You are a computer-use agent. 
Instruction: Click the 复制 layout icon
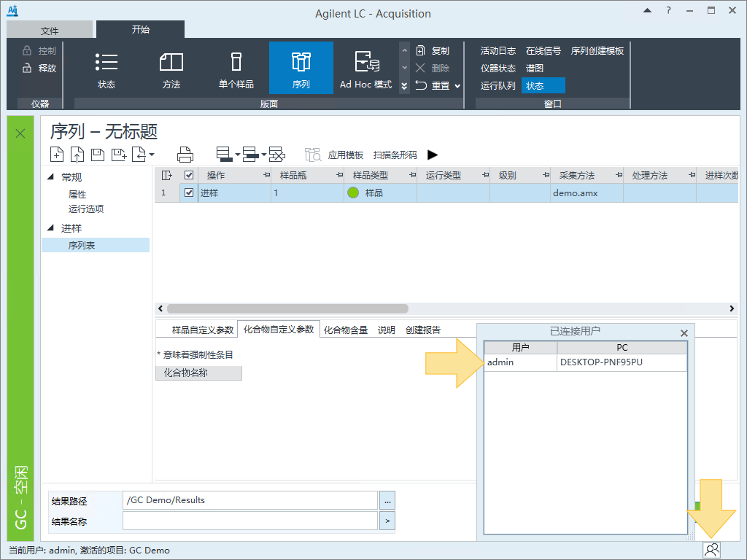421,50
